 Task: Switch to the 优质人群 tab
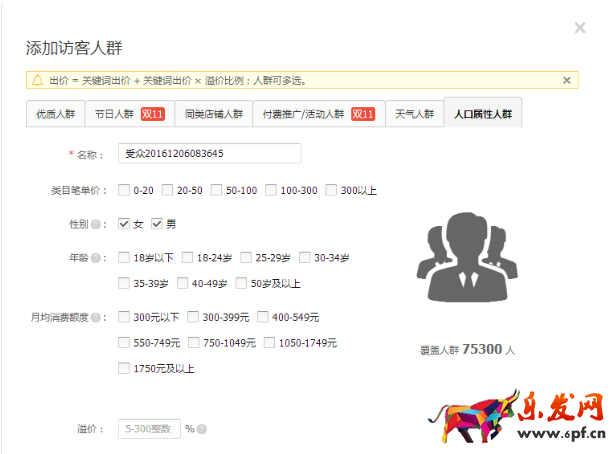tap(54, 113)
